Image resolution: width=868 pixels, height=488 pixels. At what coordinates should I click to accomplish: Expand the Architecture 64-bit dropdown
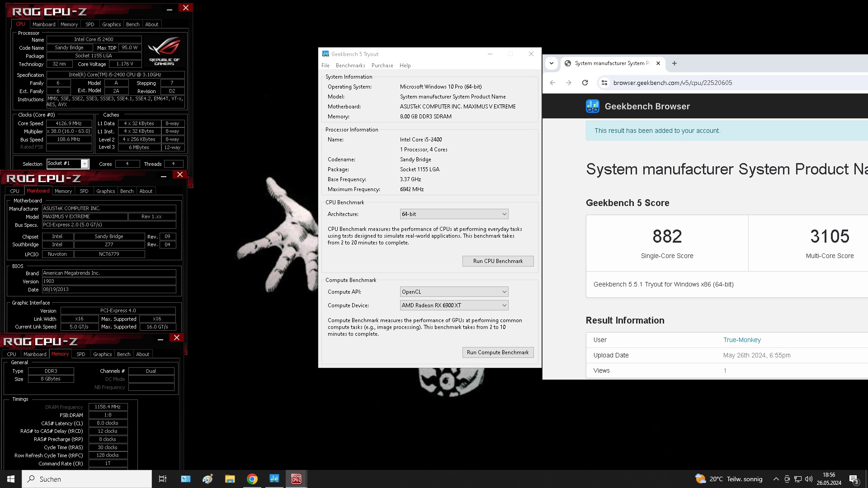[x=454, y=214]
